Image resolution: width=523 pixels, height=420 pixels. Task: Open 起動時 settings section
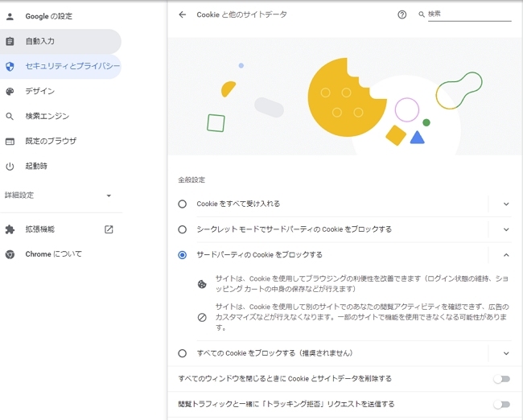pos(60,166)
